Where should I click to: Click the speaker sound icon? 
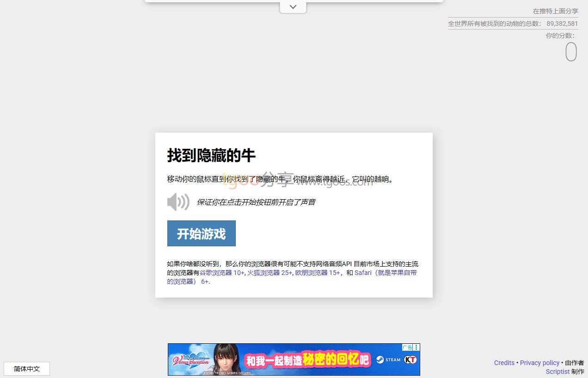tap(178, 202)
